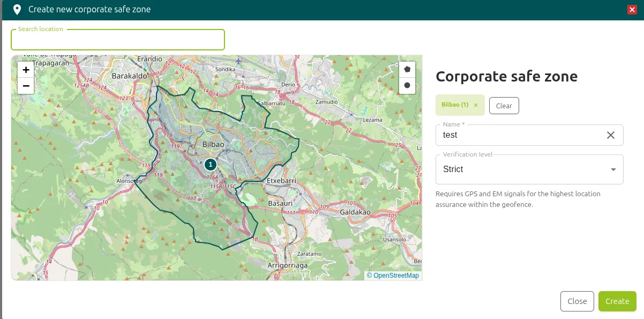The width and height of the screenshot is (644, 319).
Task: Click the Barakaldo label on the map
Action: tap(130, 76)
